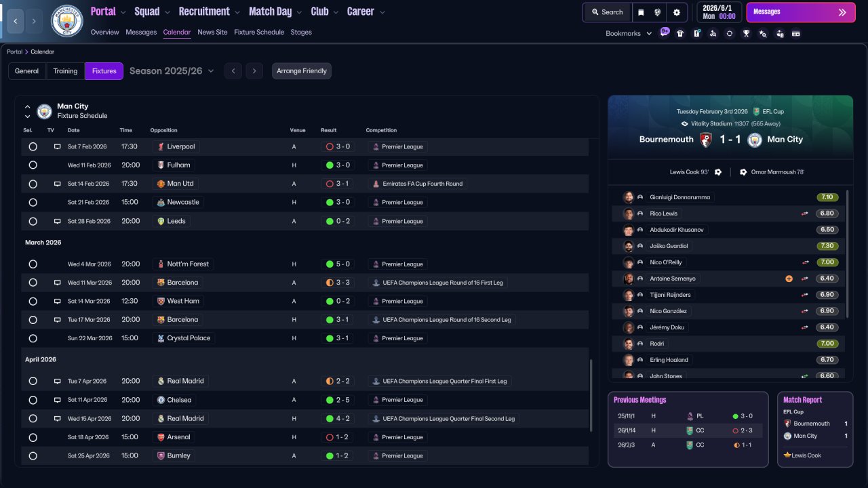Open the Stages sub-tab
The height and width of the screenshot is (488, 868).
click(301, 32)
